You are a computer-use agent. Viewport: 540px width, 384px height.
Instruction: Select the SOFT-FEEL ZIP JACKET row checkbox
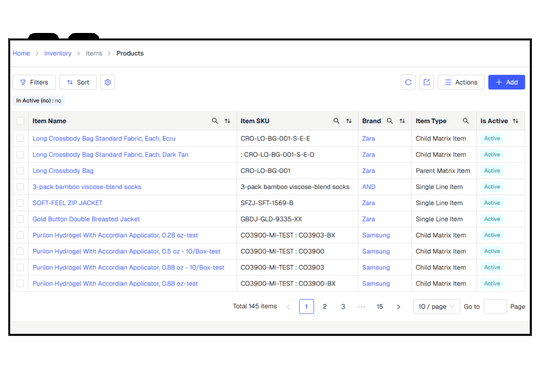coord(20,203)
